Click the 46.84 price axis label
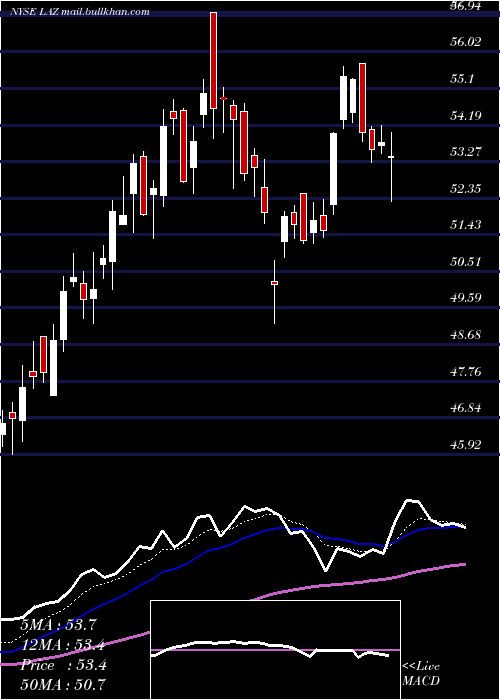The width and height of the screenshot is (500, 700). 466,408
